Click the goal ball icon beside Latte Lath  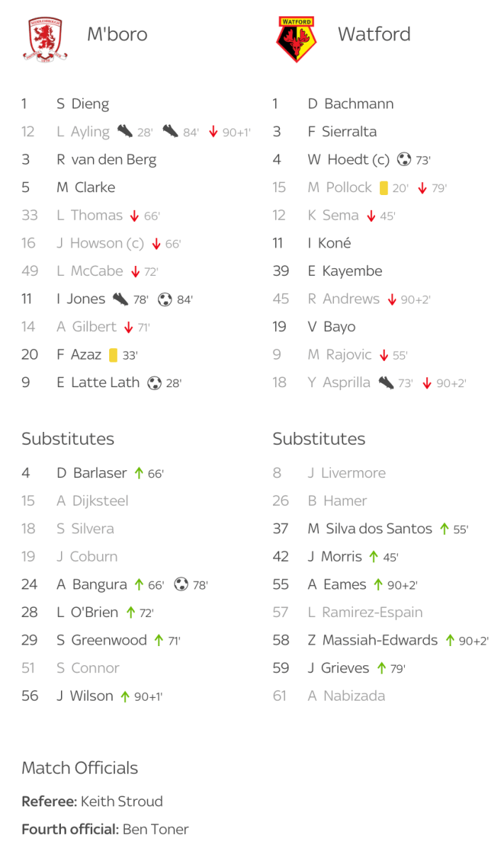coord(154,383)
